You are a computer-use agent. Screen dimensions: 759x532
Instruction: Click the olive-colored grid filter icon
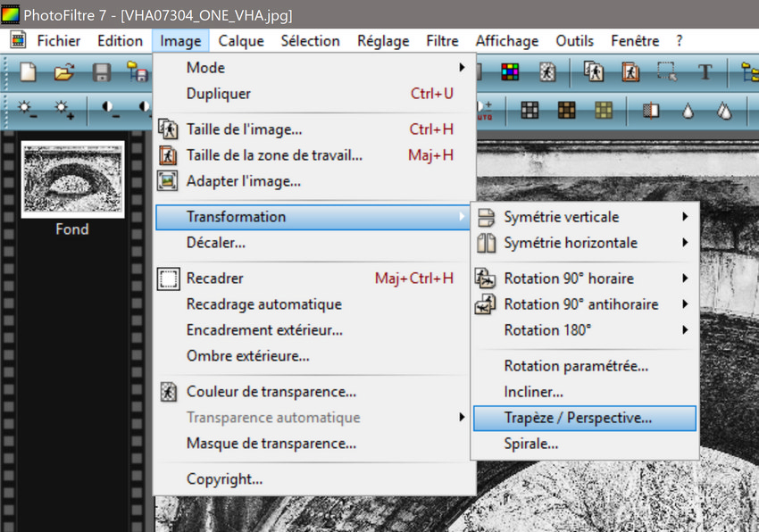pyautogui.click(x=604, y=111)
